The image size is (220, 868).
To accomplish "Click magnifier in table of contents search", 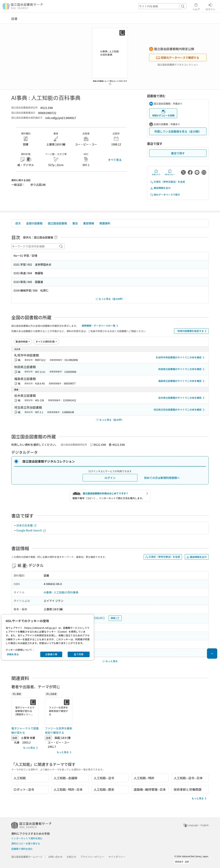I will point(61,246).
